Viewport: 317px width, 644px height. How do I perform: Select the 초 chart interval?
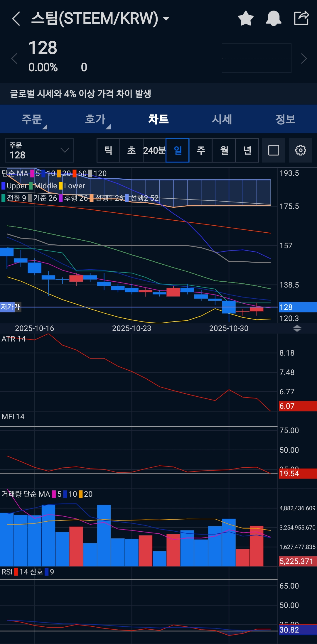(x=131, y=150)
